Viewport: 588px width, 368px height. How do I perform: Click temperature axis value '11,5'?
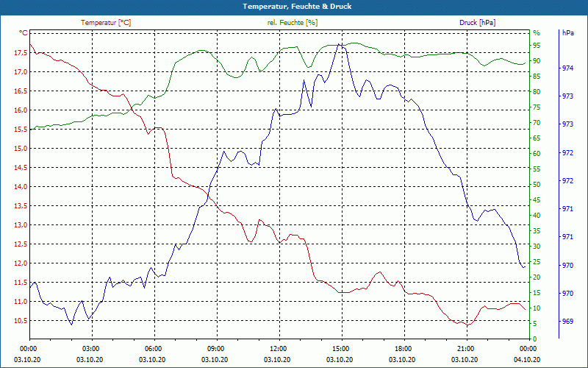[x=21, y=283]
